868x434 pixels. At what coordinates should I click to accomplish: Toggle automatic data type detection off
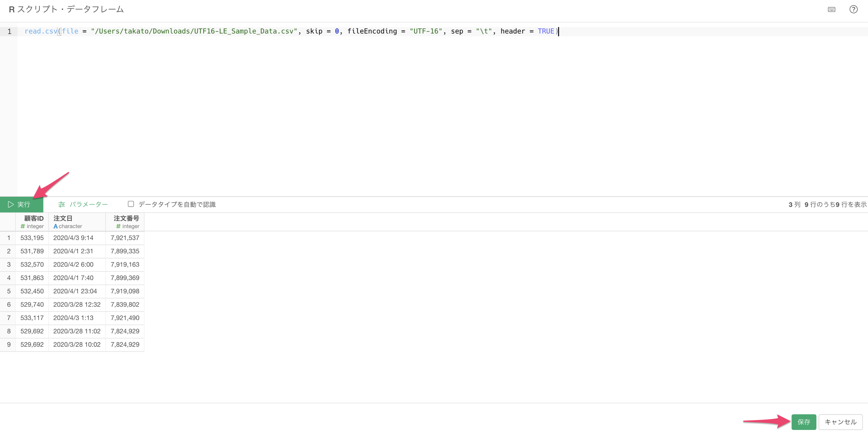(x=130, y=204)
